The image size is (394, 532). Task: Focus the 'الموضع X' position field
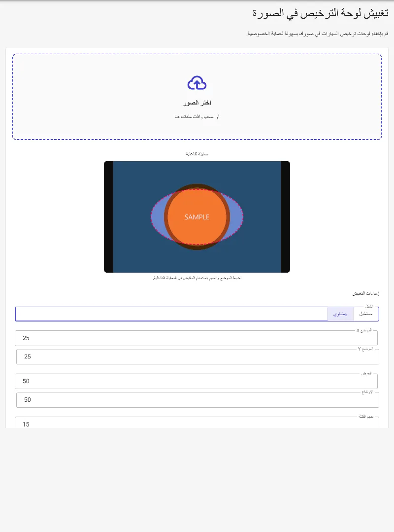coord(196,338)
